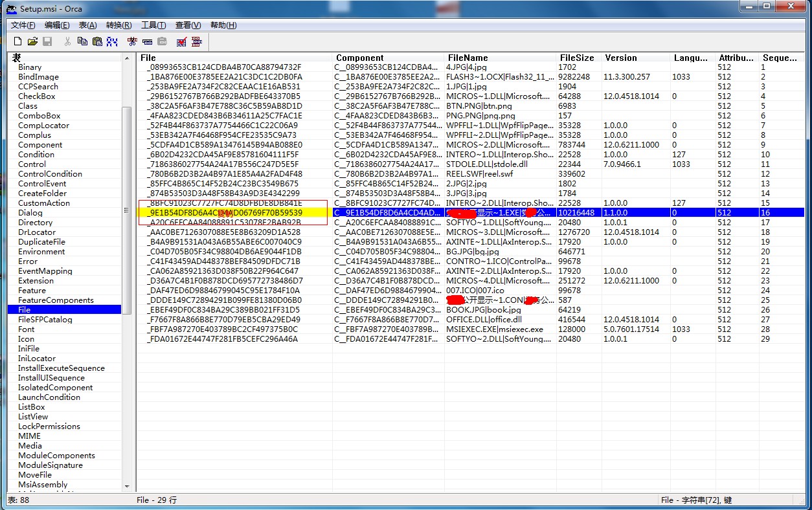Select the LaunchCondition table

[x=49, y=397]
